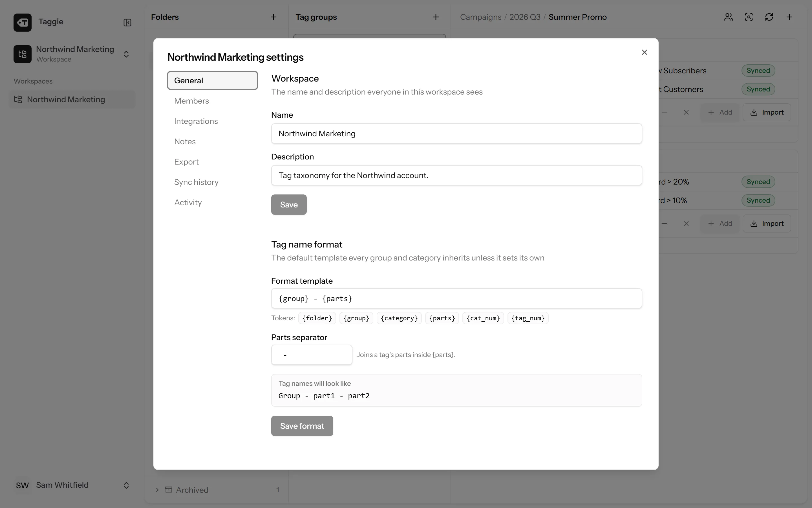
Task: Open the Members settings tab
Action: point(212,101)
